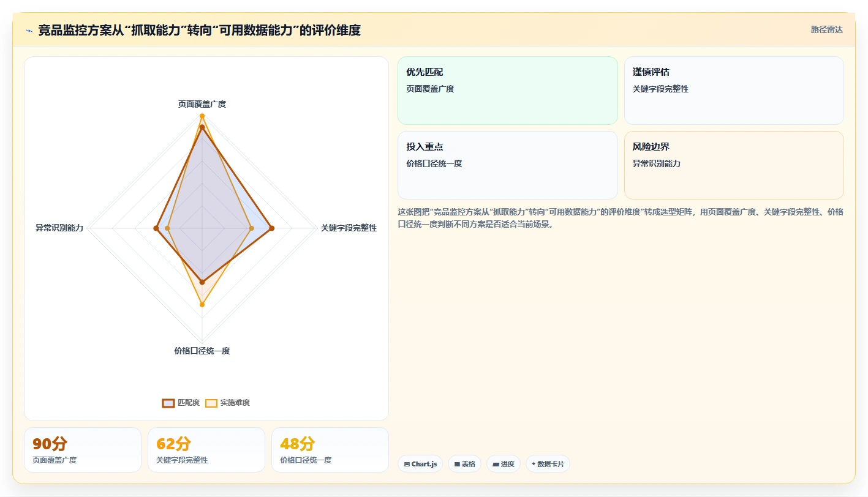Screen dimensions: 868x497
Task: Click the lightning icon before the title
Action: (29, 31)
